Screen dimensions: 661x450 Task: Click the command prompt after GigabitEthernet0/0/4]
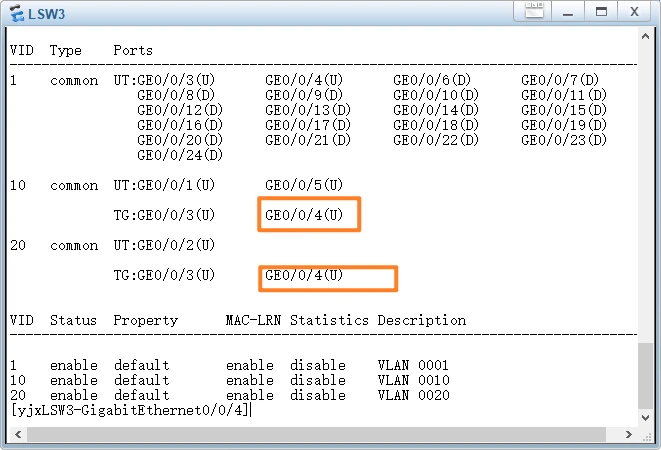(250, 410)
